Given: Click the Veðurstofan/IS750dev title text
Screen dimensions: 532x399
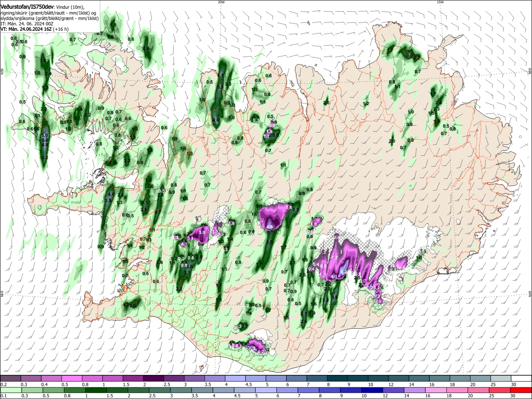Looking at the screenshot, I should [x=27, y=7].
